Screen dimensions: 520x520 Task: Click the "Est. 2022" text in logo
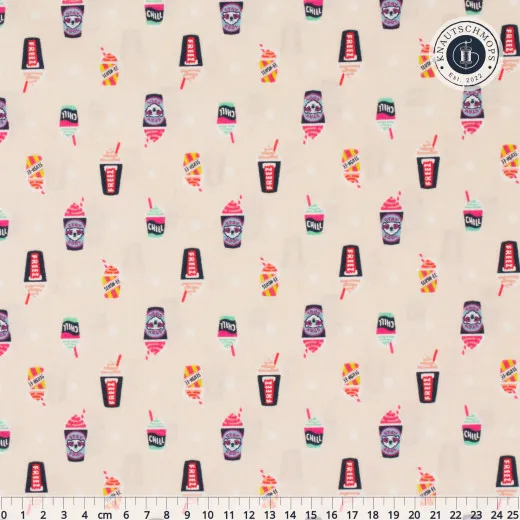click(466, 78)
